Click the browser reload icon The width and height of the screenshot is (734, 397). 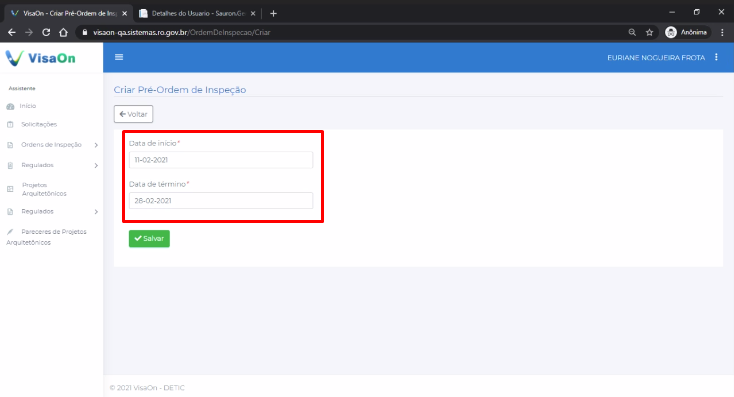46,32
